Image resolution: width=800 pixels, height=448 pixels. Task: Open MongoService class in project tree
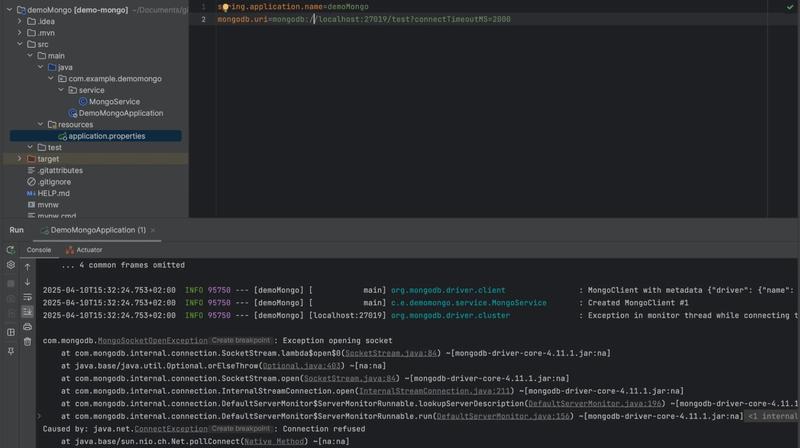(x=114, y=102)
